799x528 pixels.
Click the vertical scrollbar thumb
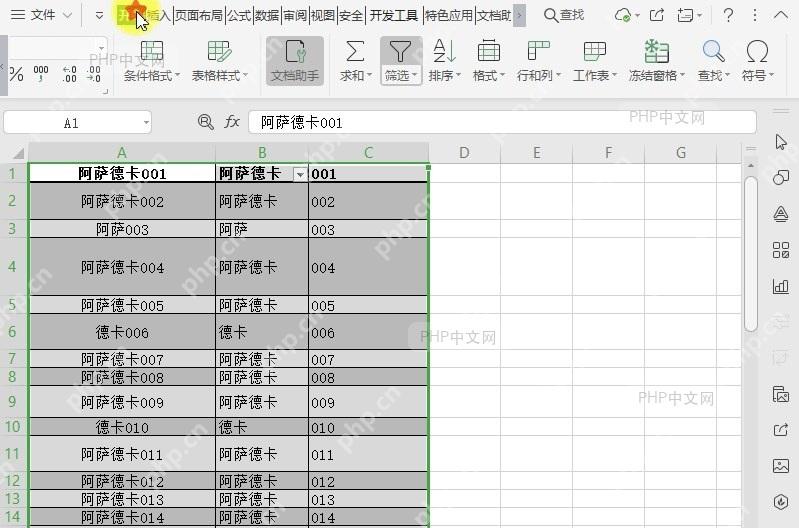pyautogui.click(x=750, y=254)
